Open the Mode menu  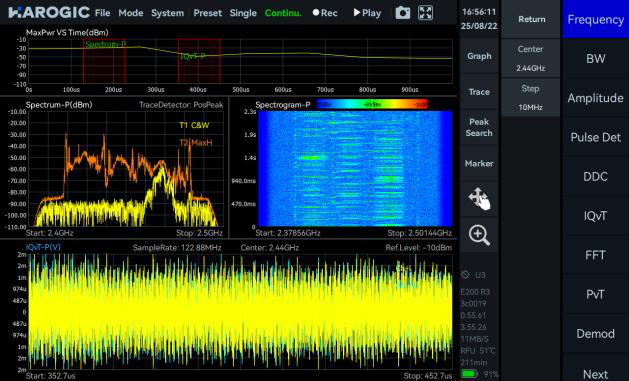(131, 13)
